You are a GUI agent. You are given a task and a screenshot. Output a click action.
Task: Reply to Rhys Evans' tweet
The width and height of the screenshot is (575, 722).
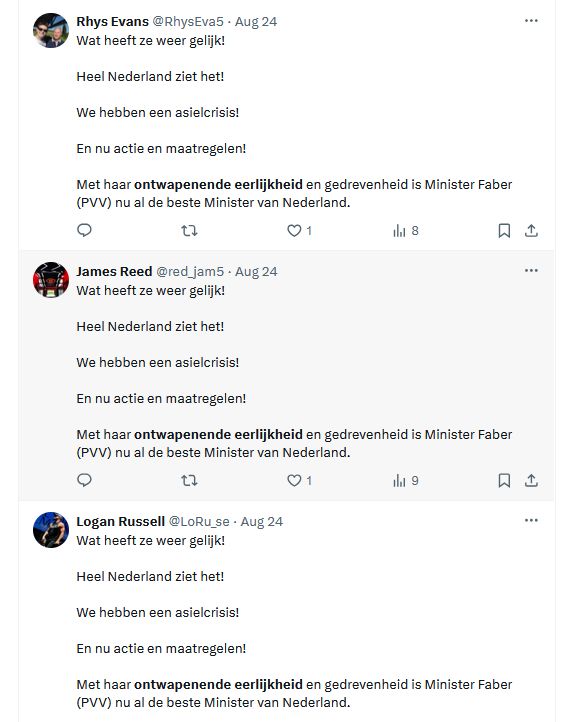click(x=84, y=230)
